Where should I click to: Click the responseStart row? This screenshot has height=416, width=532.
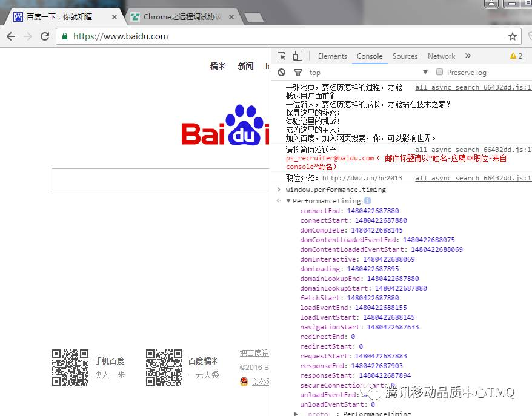355,375
